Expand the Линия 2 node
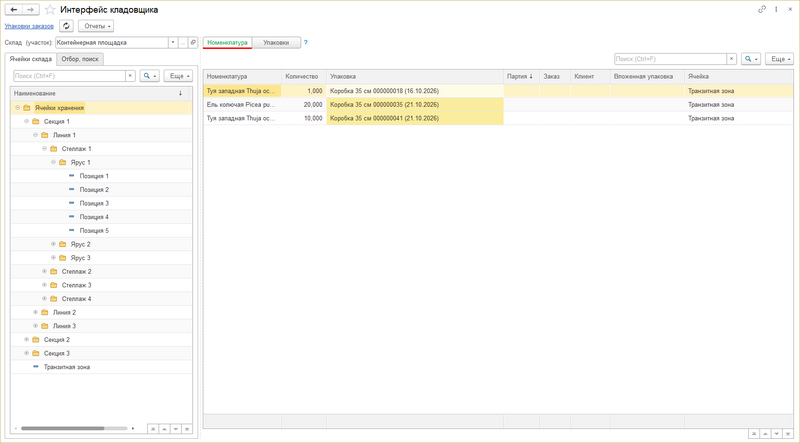The image size is (800, 443). click(35, 312)
